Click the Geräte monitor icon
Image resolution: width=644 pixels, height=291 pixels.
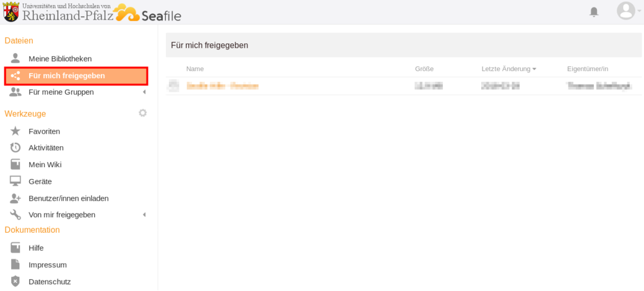[15, 181]
